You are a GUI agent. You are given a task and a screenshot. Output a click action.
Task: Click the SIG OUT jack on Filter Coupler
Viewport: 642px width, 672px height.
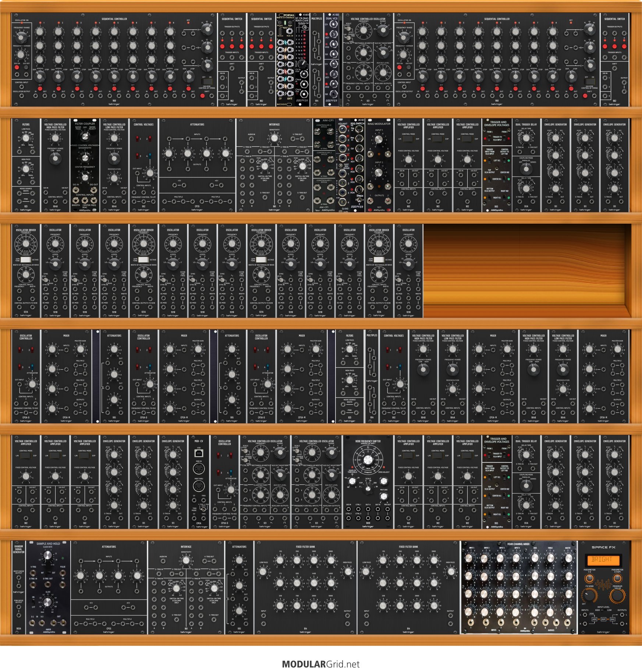pos(93,190)
